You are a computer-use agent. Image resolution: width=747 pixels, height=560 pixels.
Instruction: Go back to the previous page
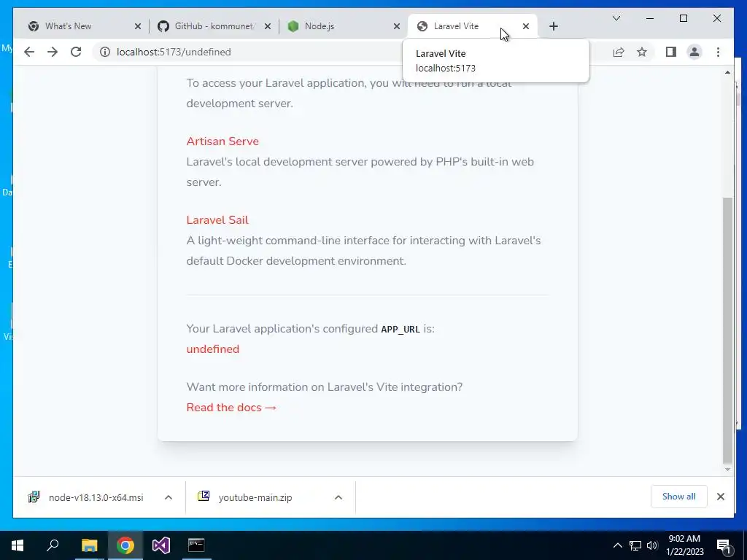29,52
